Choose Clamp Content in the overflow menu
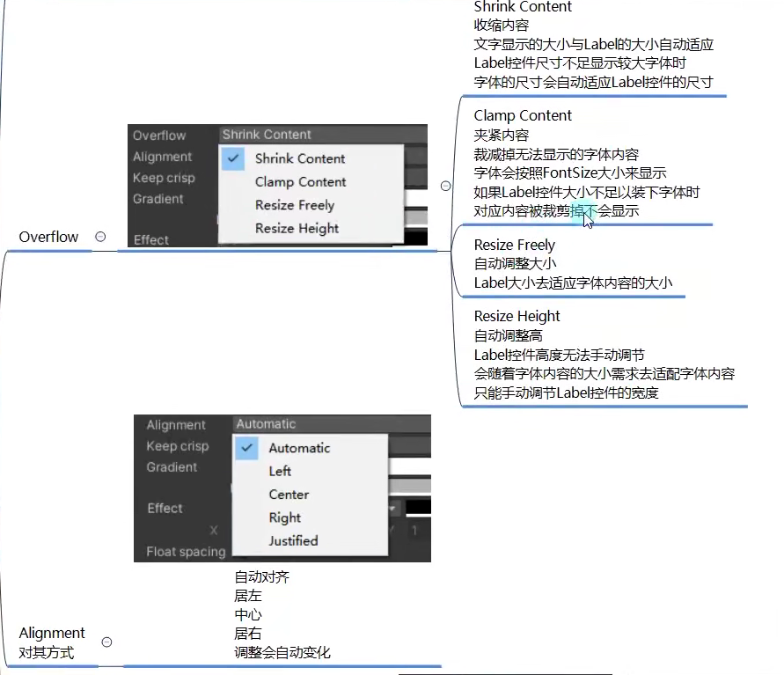 pyautogui.click(x=301, y=182)
